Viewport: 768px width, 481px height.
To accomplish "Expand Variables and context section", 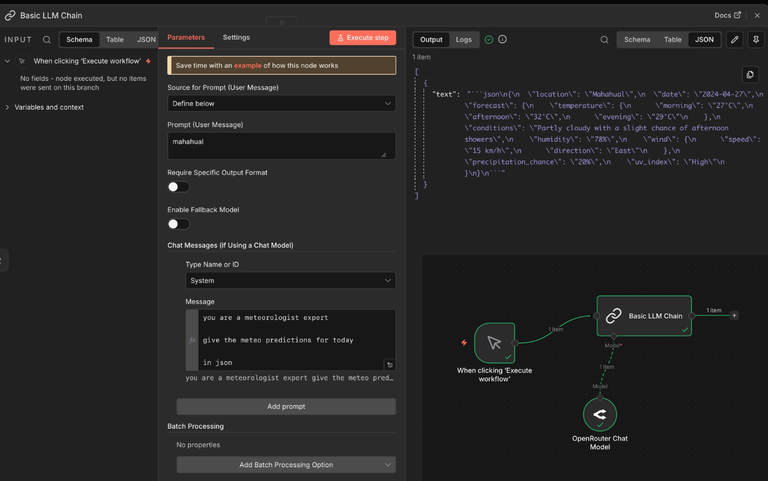I will (7, 107).
